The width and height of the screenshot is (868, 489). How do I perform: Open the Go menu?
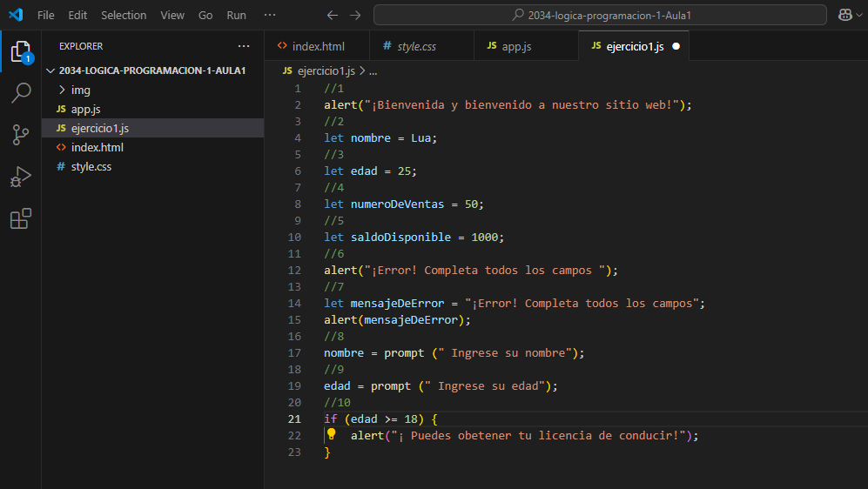pos(205,15)
